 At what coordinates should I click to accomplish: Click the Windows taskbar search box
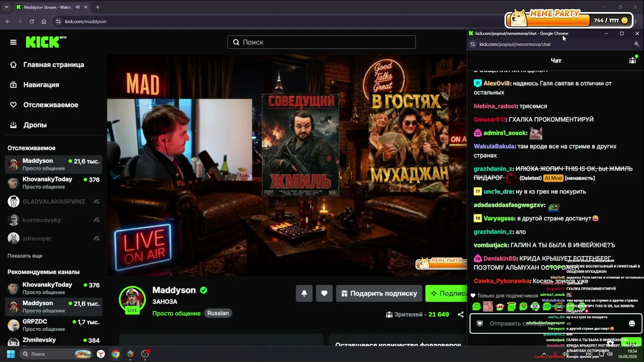[56, 354]
